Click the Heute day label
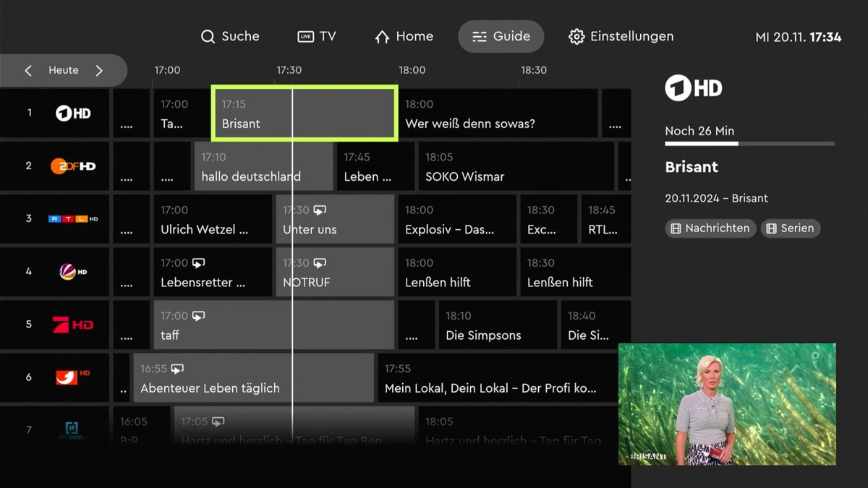868x488 pixels. click(64, 70)
